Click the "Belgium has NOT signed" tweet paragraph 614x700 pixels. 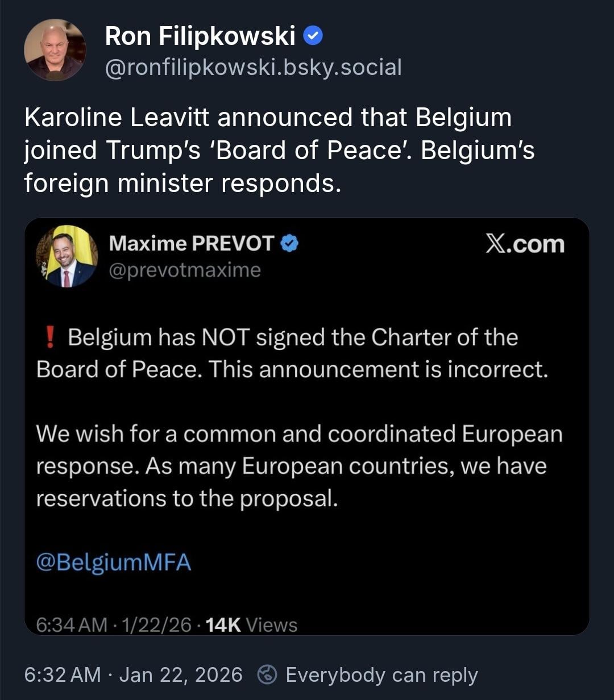tap(291, 353)
